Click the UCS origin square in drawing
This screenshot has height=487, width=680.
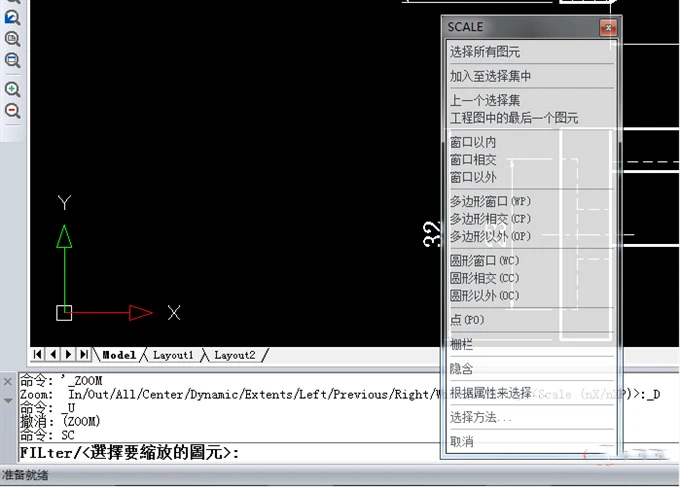[64, 313]
